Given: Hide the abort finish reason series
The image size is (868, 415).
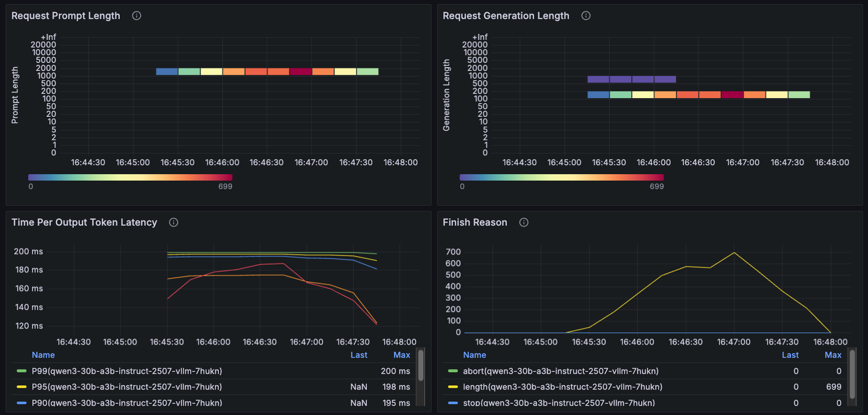Looking at the screenshot, I should [x=560, y=371].
